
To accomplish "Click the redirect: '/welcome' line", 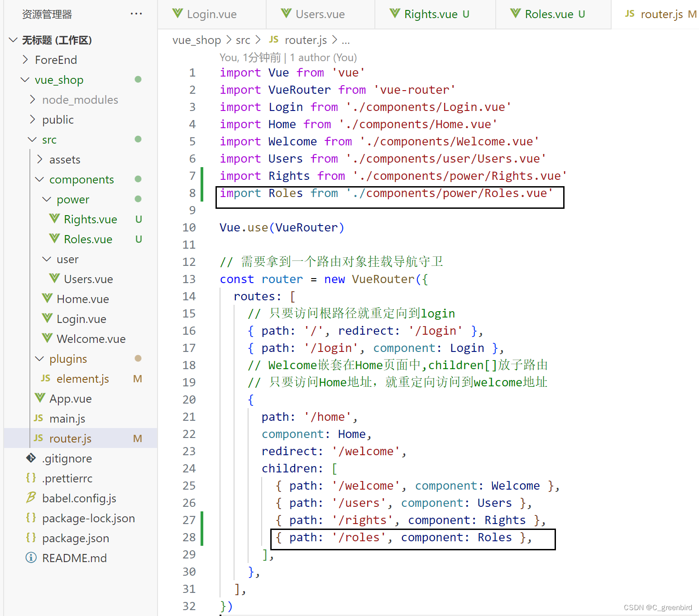I will [334, 451].
